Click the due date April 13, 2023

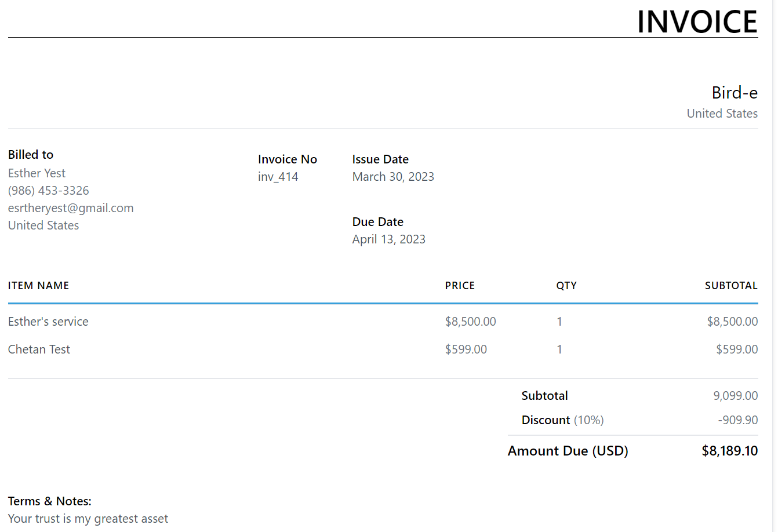coord(388,239)
